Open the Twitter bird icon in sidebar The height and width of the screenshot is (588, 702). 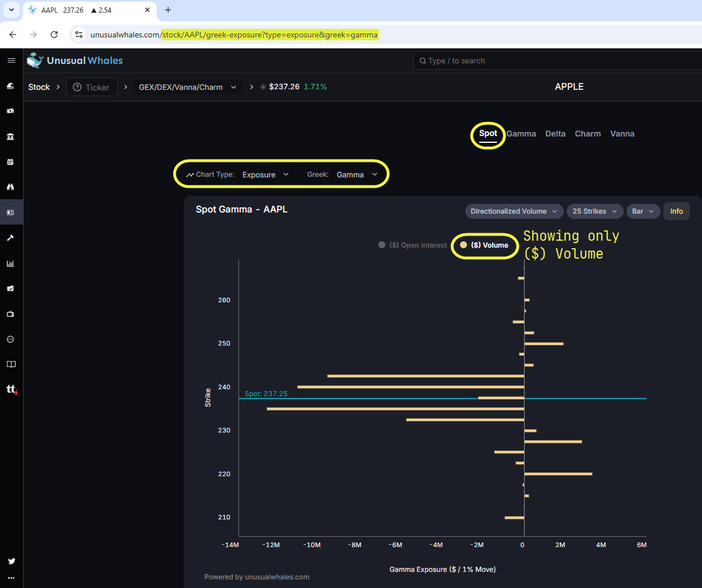[x=12, y=561]
